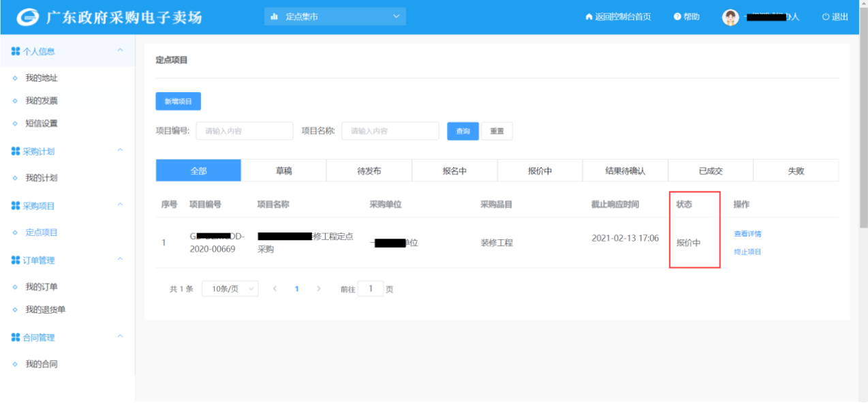This screenshot has width=868, height=403.
Task: Switch to the 报价中 tab
Action: 540,171
